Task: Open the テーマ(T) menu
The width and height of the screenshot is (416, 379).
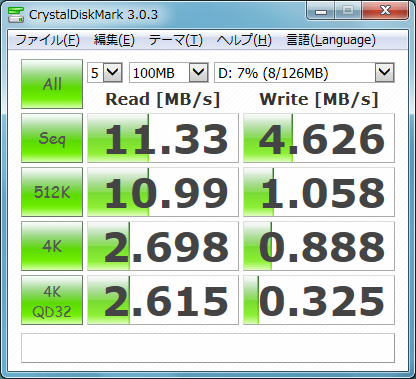Action: click(175, 40)
